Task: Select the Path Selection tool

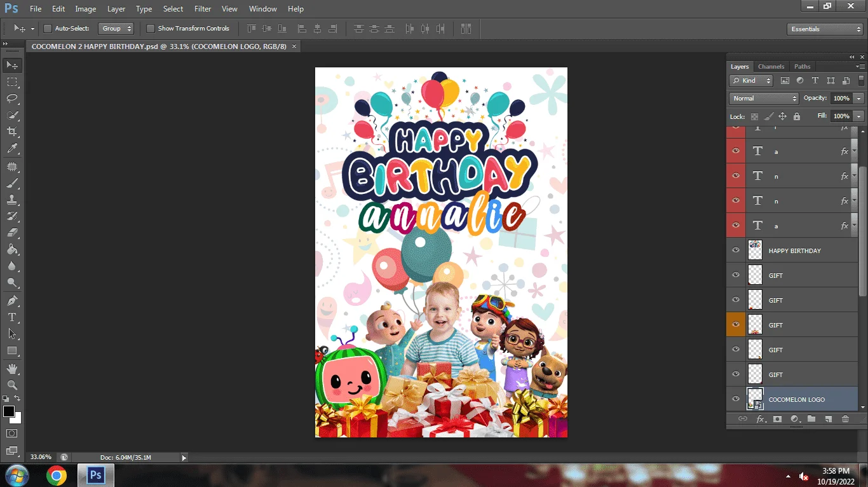Action: point(12,334)
